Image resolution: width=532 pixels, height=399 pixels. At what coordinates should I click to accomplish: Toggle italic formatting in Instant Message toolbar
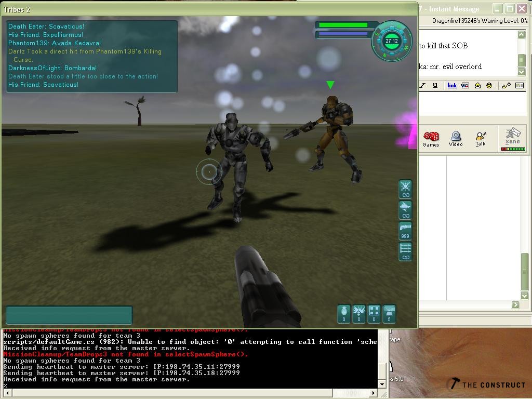point(423,86)
